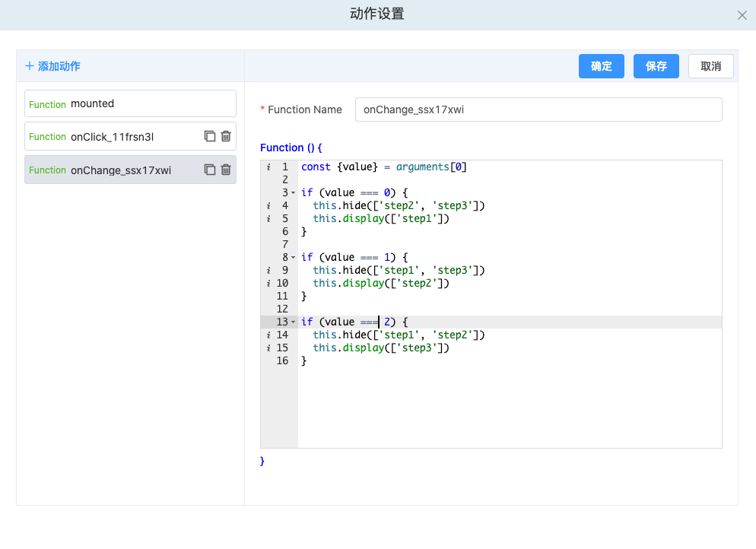The height and width of the screenshot is (549, 756).
Task: Click the info marker on line 9
Action: tap(268, 271)
